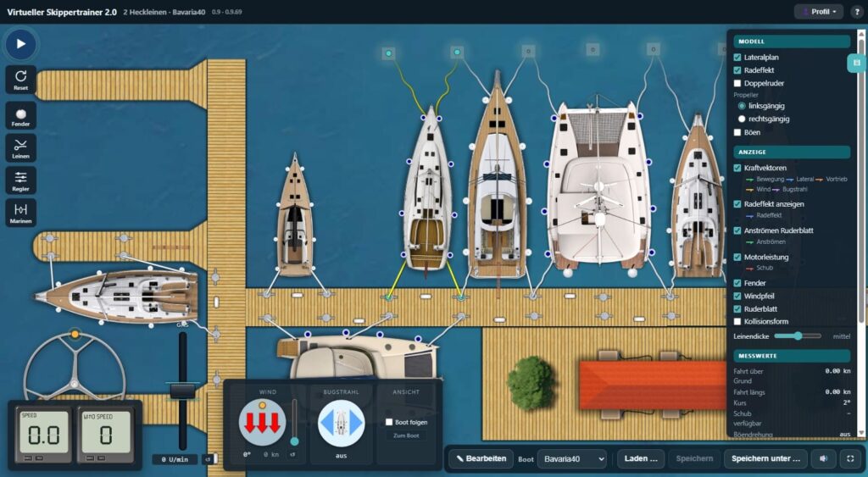Screen dimensions: 868x477
Task: Click the MESSWERTE section header
Action: click(792, 356)
